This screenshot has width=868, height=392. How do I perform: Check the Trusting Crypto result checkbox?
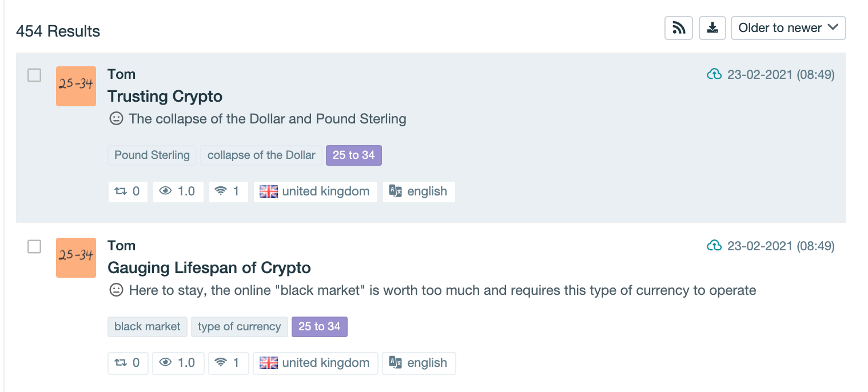[35, 75]
